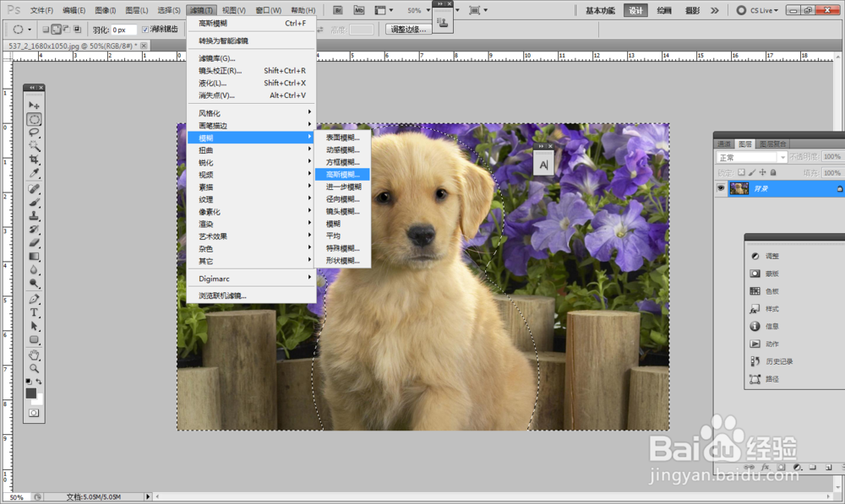845x504 pixels.
Task: Select the Horizontal Type tool
Action: 34,313
